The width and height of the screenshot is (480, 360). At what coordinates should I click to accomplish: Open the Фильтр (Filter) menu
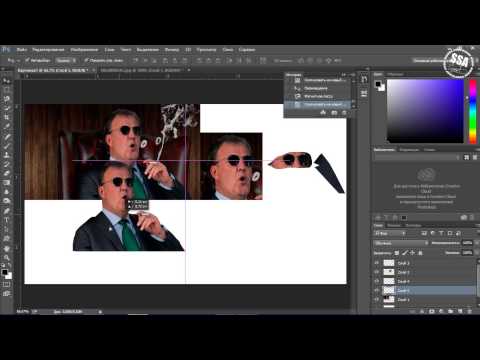[172, 50]
